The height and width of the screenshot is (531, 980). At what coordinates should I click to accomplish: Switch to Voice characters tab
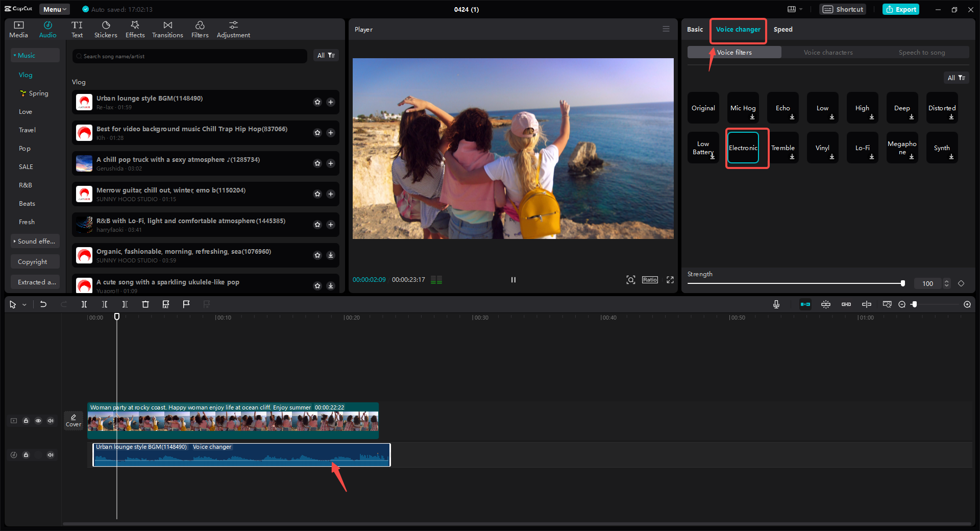[x=828, y=53]
